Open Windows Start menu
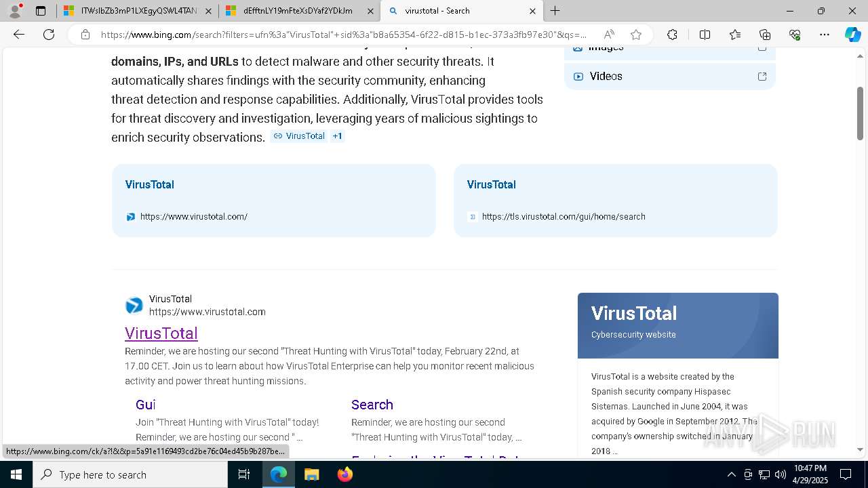Screen dimensions: 868x488 coord(16,474)
